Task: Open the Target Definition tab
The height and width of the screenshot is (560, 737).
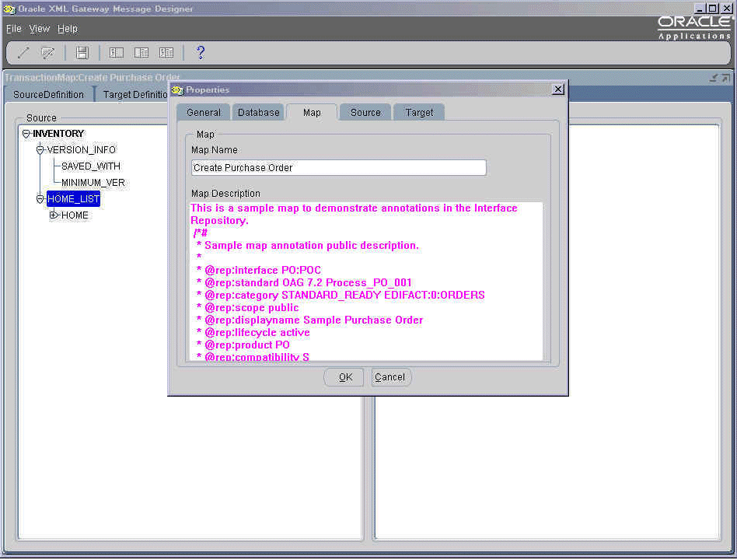Action: (134, 95)
